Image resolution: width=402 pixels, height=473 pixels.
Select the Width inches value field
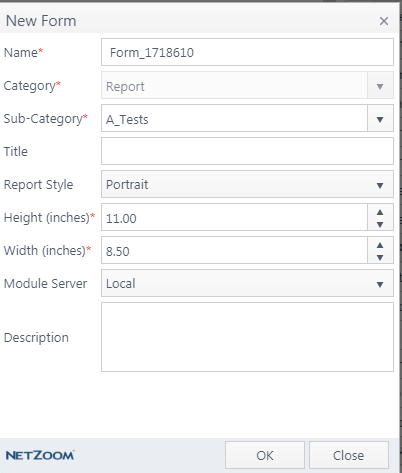coord(234,250)
